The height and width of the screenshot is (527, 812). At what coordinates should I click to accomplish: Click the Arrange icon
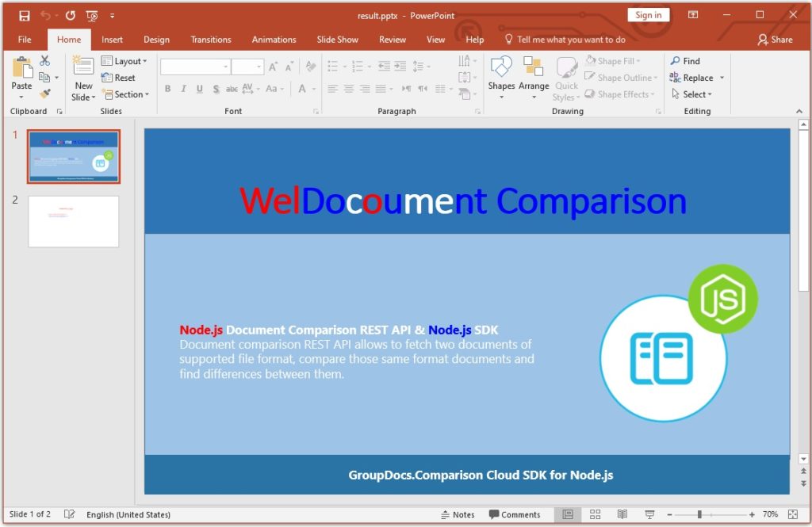(x=534, y=74)
